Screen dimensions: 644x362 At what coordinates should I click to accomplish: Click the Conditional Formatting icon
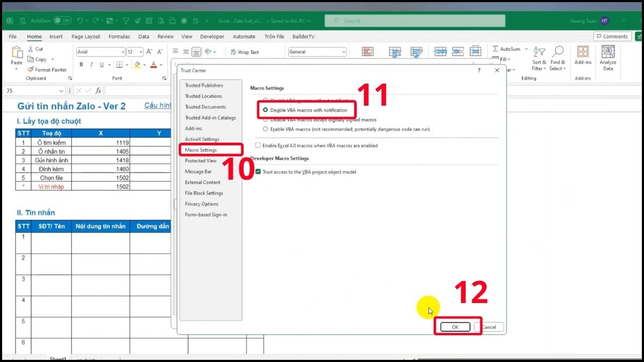coord(368,52)
